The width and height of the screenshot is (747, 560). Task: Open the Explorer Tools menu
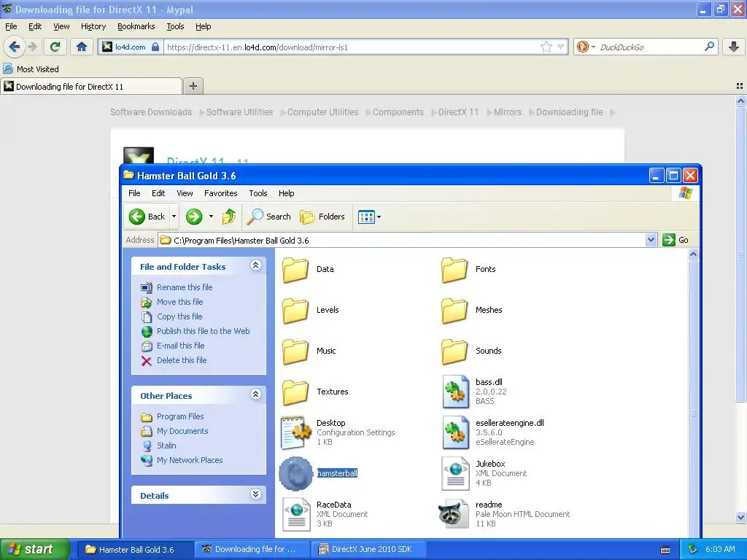click(258, 193)
